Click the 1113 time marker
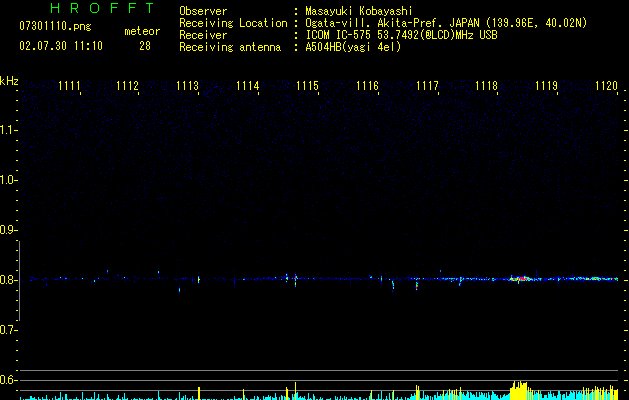The width and height of the screenshot is (629, 400). [x=187, y=86]
